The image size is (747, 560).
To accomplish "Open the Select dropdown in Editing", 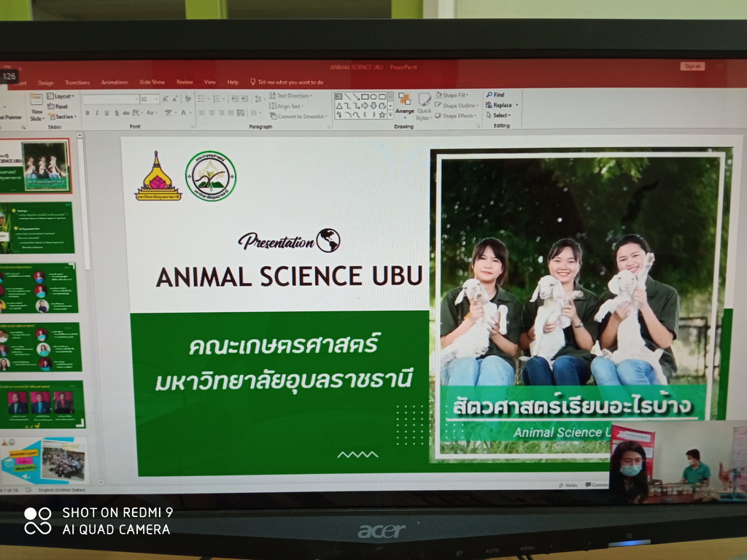I will pos(499,115).
